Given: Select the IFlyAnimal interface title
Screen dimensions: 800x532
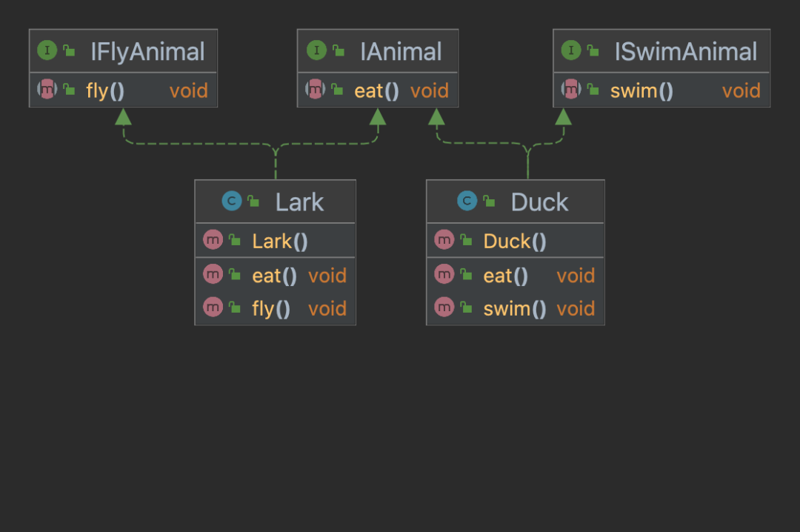Looking at the screenshot, I should point(147,51).
